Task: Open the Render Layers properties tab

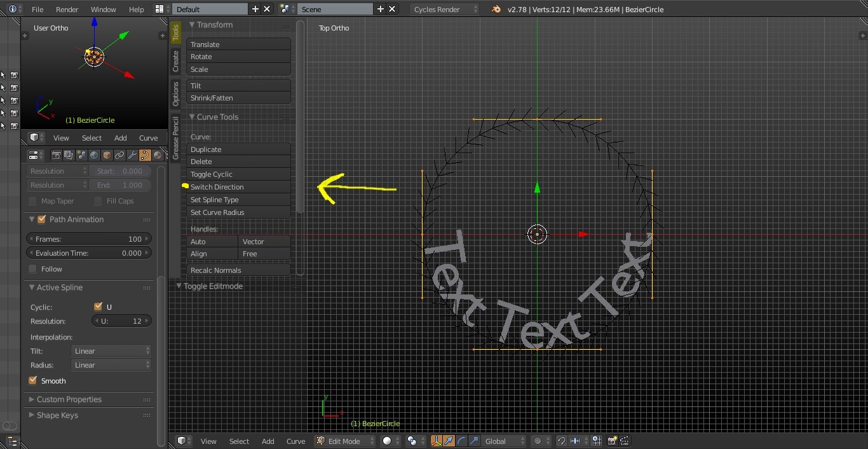Action: [x=69, y=155]
